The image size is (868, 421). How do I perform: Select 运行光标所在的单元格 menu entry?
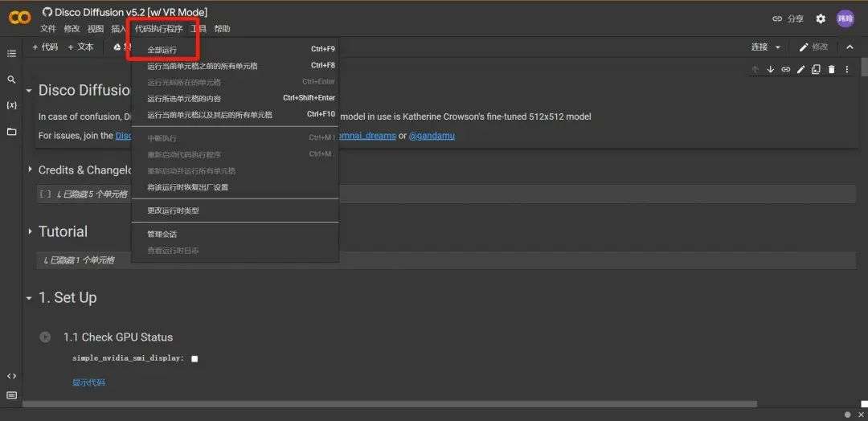coord(235,83)
